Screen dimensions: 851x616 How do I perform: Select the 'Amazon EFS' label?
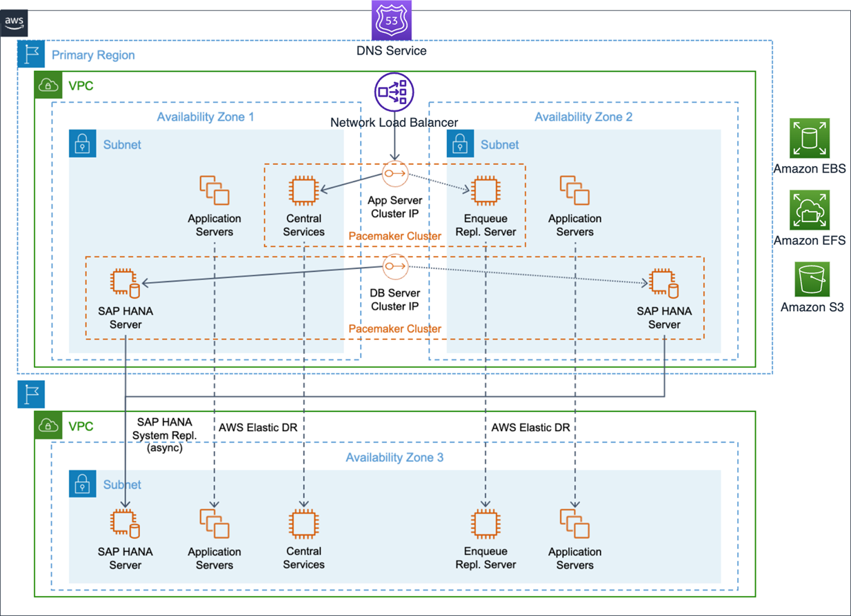pos(810,241)
